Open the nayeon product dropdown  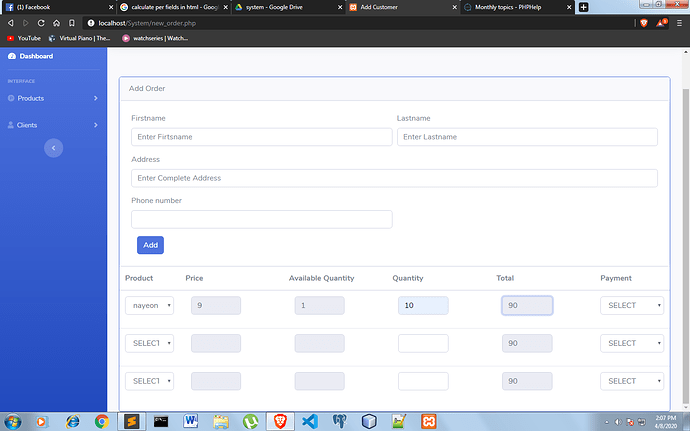[x=150, y=306]
